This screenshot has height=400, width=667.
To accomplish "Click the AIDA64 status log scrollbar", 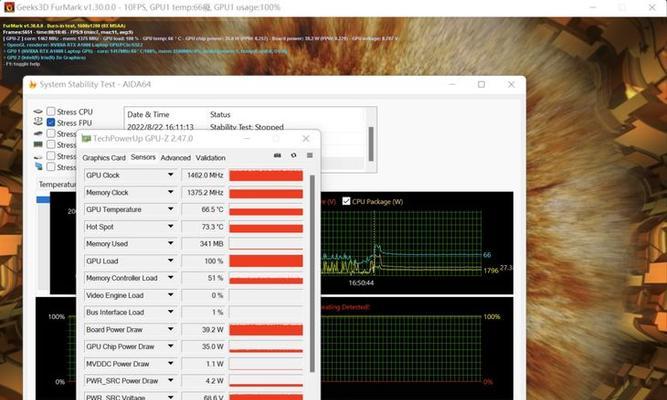I will [371, 144].
